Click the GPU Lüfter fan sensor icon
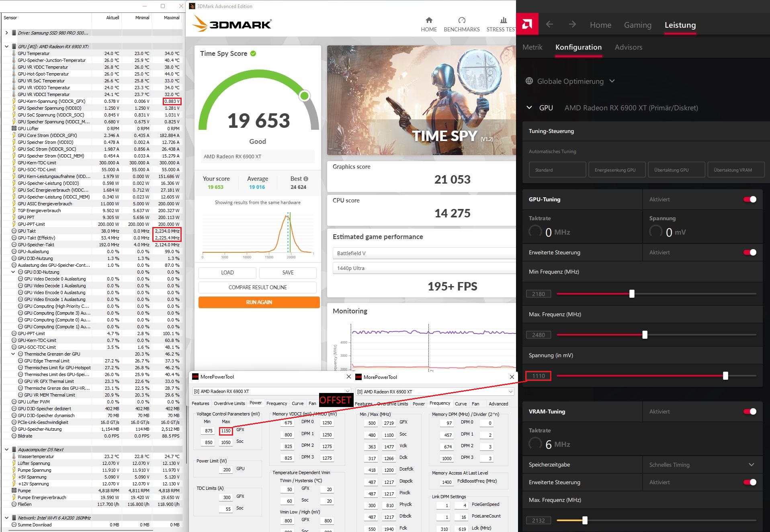 (14, 129)
